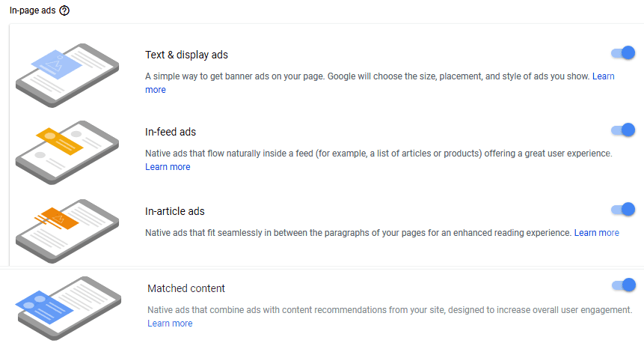Viewport: 644px width, 346px height.
Task: Open Learn more link under In-feed ads
Action: pos(168,167)
